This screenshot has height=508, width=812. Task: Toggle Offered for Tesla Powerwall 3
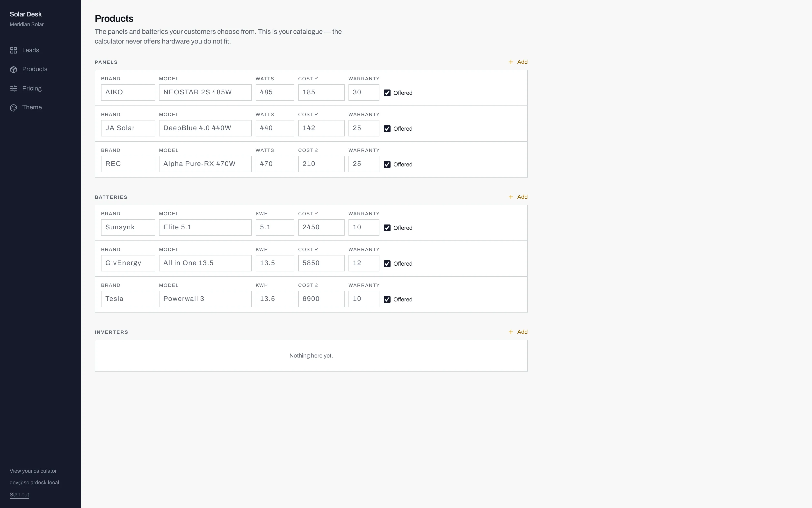click(387, 300)
